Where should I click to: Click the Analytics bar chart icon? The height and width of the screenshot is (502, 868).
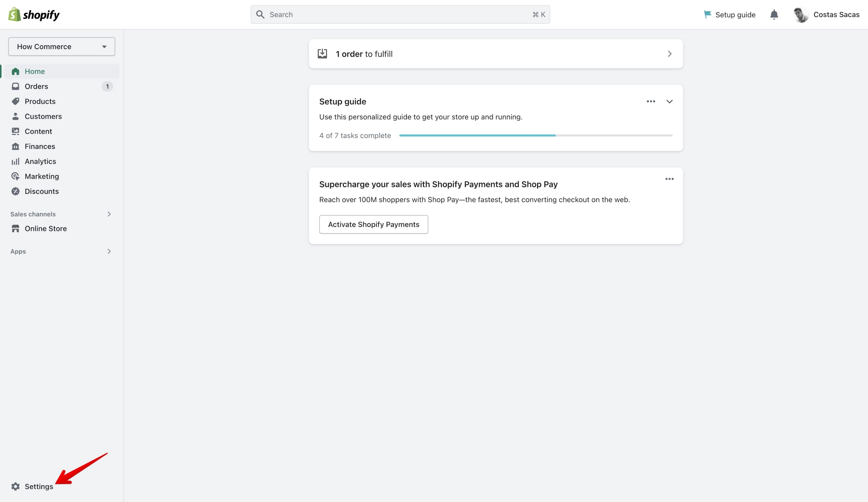pyautogui.click(x=15, y=161)
